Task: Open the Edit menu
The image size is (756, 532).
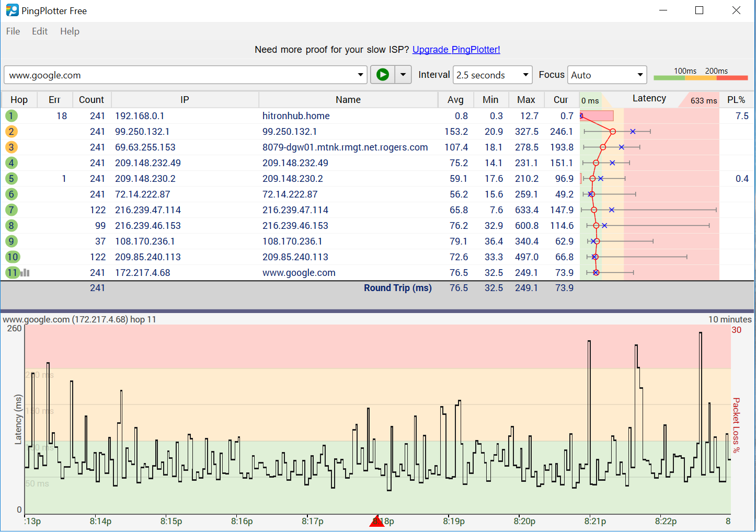Action: pos(40,31)
